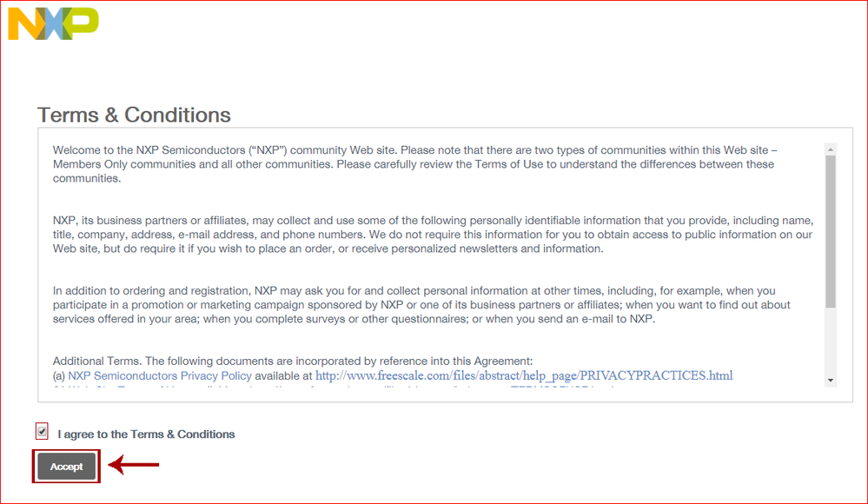Click the terms box scroll down arrow
Viewport: 868px width, 504px height.
point(831,381)
